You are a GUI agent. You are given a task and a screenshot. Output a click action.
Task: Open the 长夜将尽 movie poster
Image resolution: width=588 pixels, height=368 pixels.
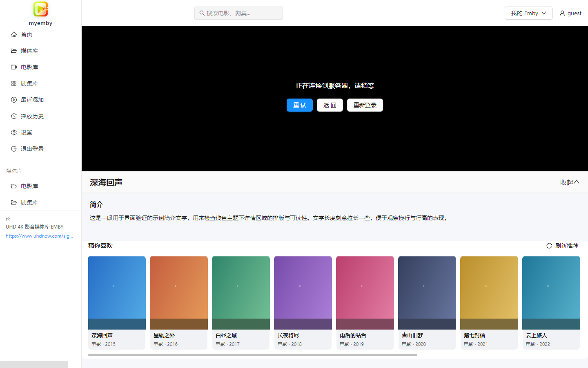pyautogui.click(x=303, y=293)
